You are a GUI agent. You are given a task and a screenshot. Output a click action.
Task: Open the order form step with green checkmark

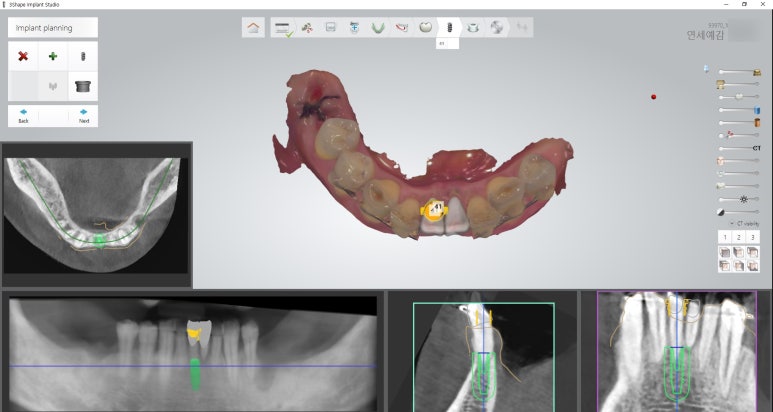[x=283, y=28]
